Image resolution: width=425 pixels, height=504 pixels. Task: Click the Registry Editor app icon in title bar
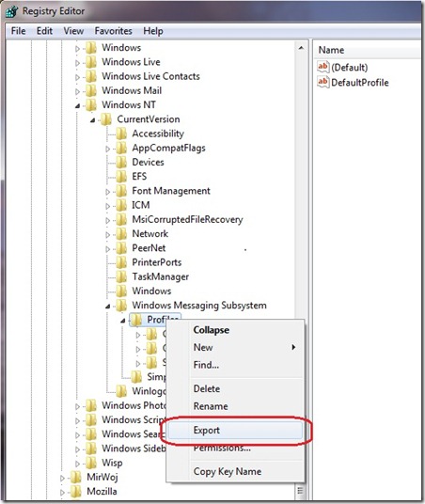(x=12, y=11)
